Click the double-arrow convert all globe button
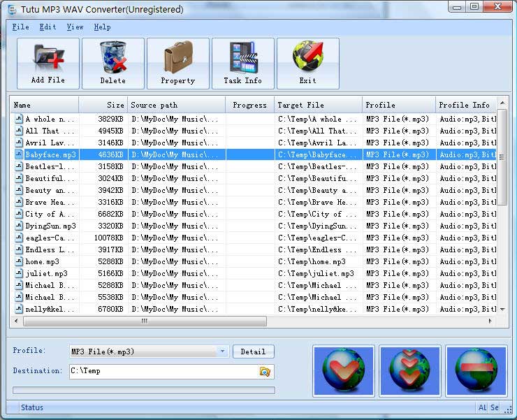The image size is (517, 420). (410, 371)
